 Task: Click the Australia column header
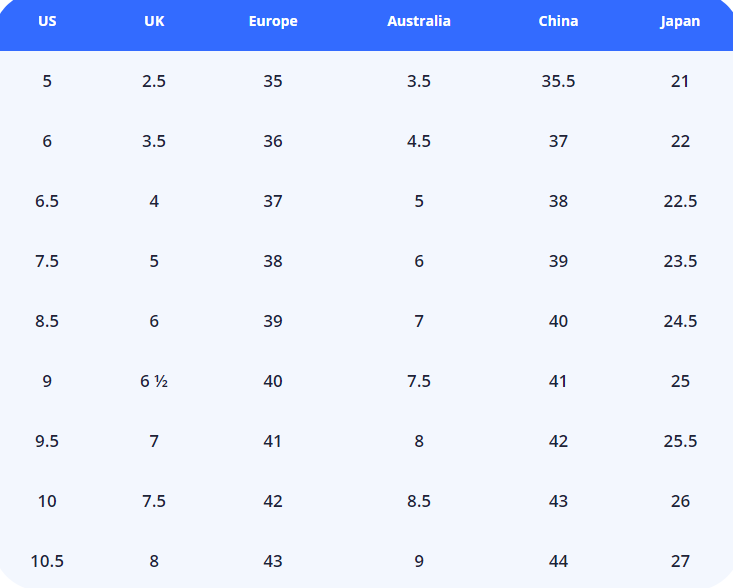(x=419, y=21)
